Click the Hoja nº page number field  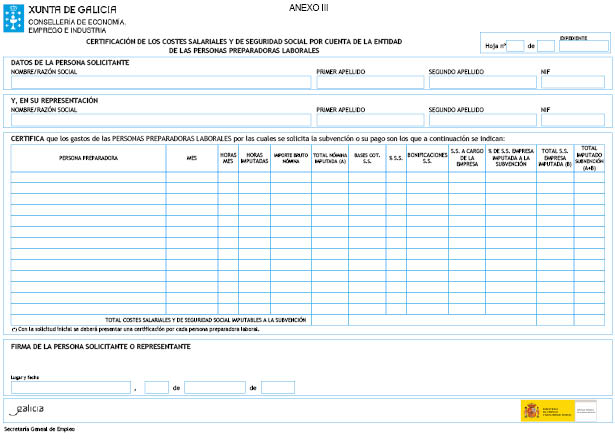(516, 46)
